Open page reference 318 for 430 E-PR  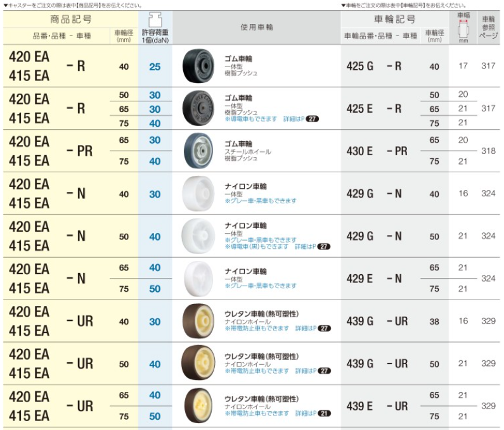pos(488,151)
